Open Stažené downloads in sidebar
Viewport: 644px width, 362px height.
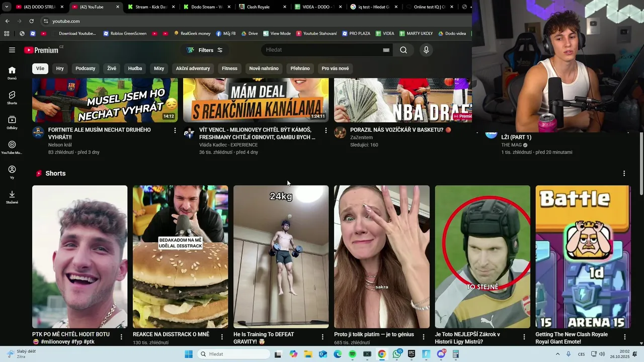12,197
